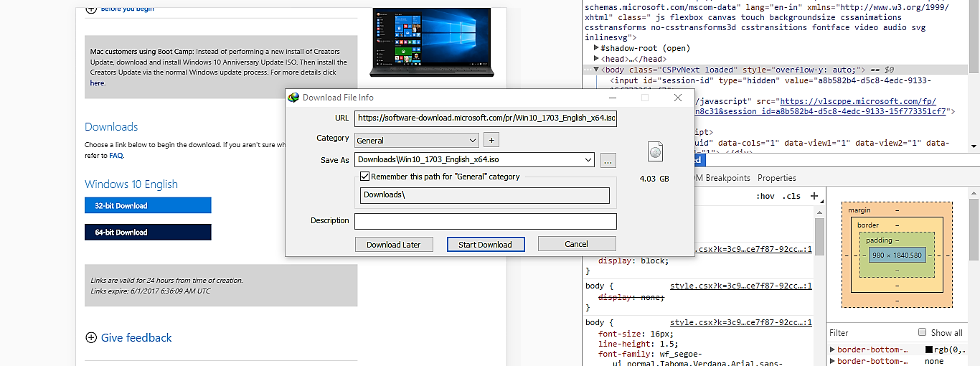Click the Description input field

(x=486, y=221)
